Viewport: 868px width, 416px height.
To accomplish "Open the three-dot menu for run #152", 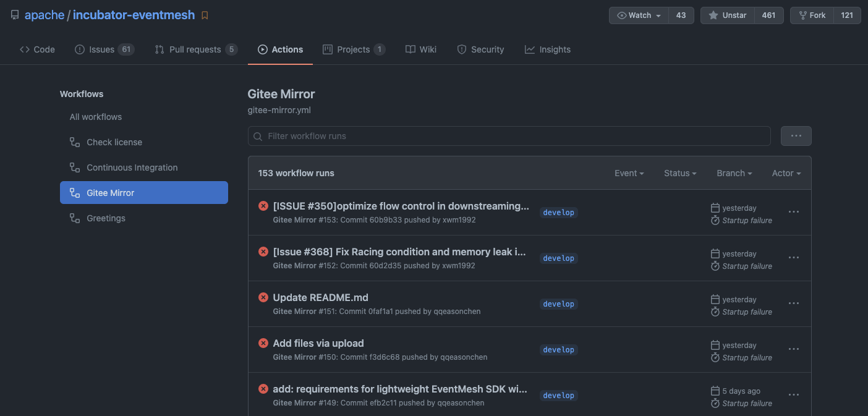I will coord(794,258).
